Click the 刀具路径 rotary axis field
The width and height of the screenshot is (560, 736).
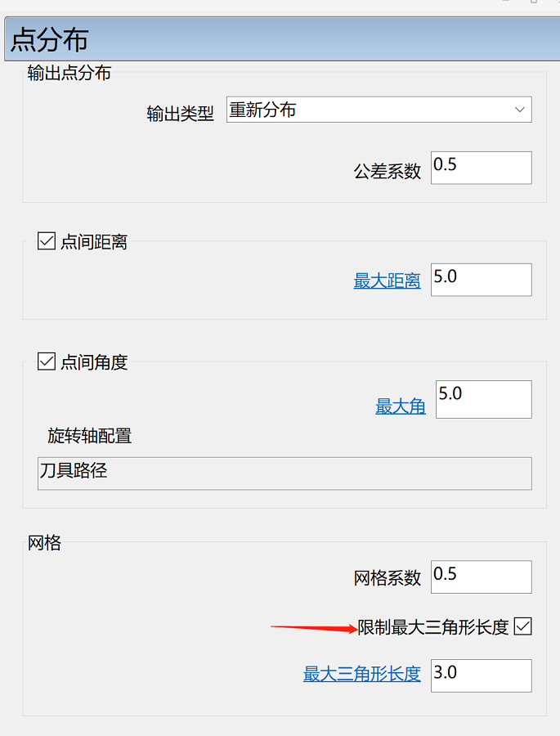point(284,473)
